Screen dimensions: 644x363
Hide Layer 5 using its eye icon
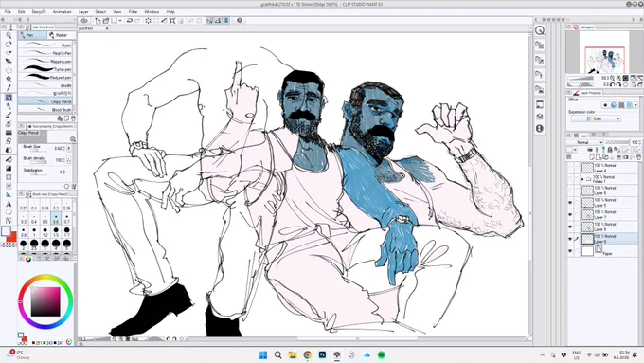coord(570,203)
